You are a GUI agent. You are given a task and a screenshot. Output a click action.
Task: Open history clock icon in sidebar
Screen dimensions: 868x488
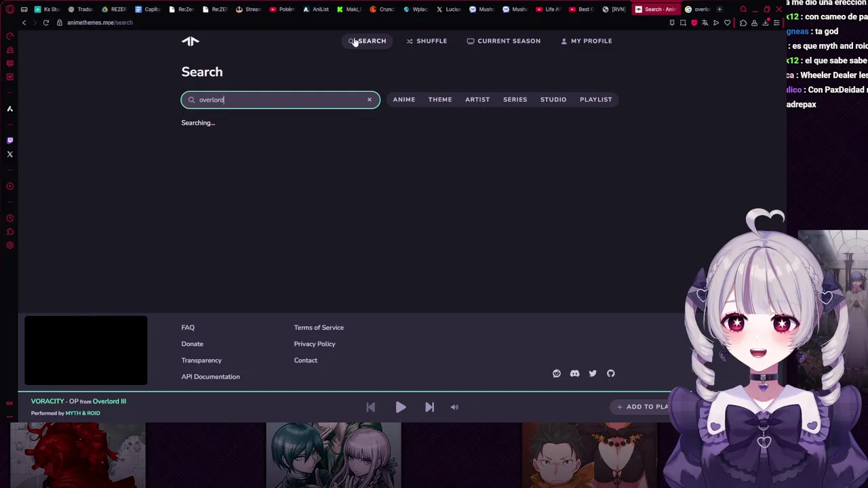[9, 218]
